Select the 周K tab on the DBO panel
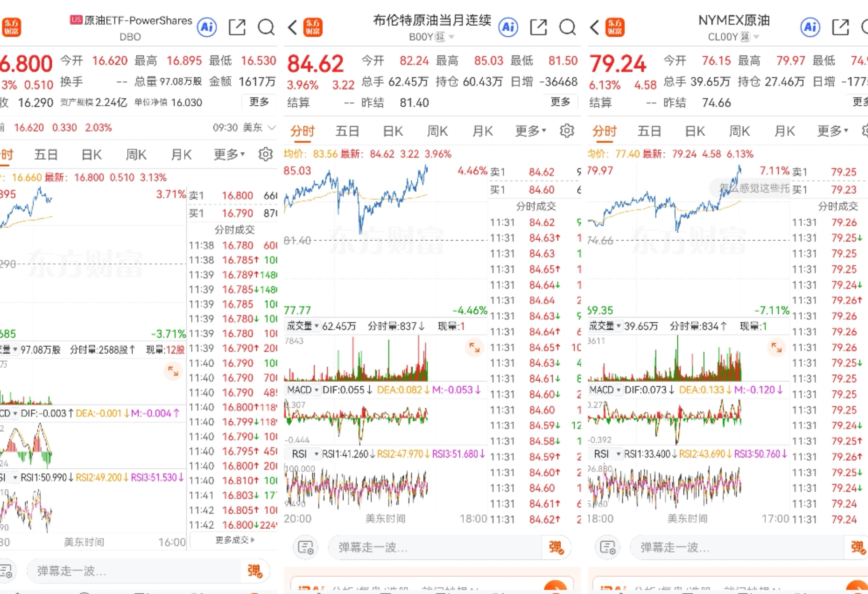This screenshot has width=868, height=594. 136,155
